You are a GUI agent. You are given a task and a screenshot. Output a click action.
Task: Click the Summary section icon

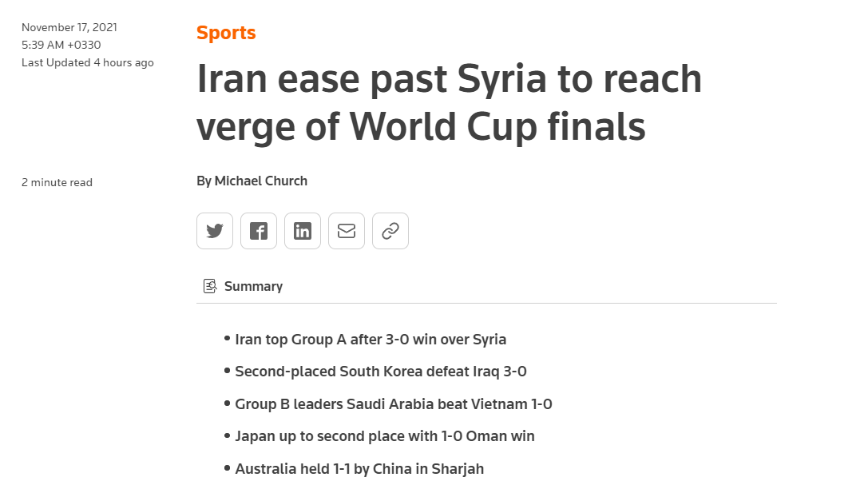(x=210, y=286)
